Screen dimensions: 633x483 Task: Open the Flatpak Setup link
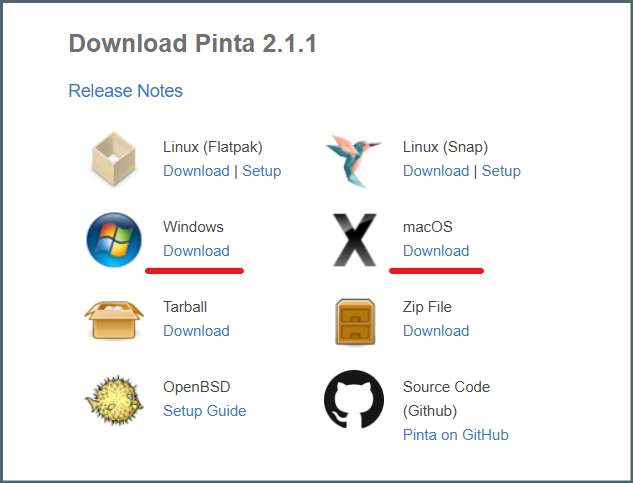tap(262, 171)
